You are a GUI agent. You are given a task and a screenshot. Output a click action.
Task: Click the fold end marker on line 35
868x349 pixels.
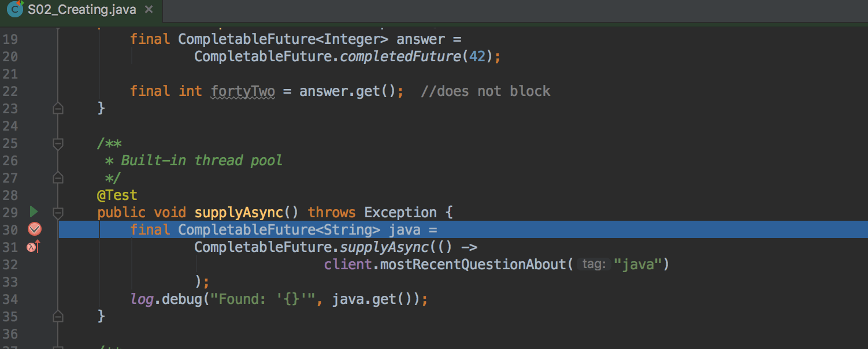58,316
